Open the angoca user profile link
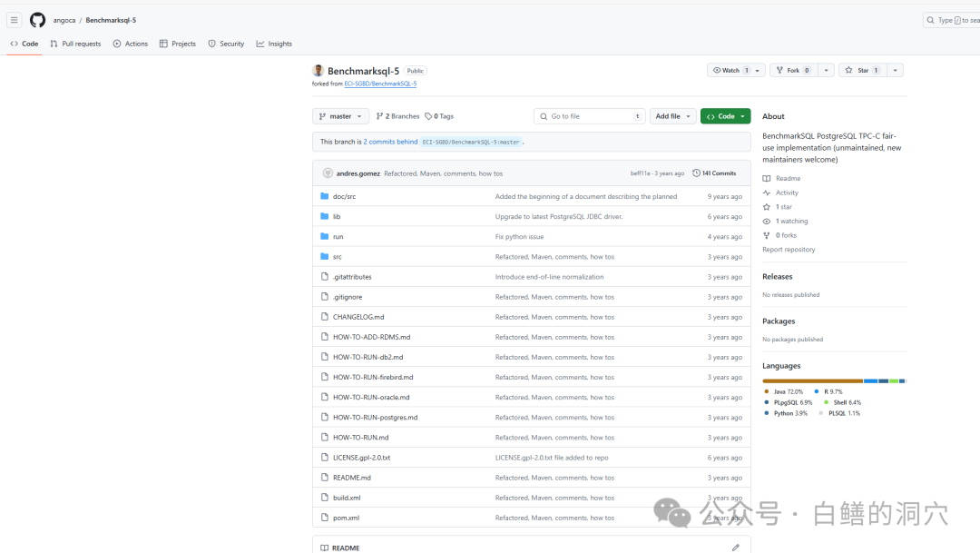This screenshot has width=980, height=553. click(64, 20)
